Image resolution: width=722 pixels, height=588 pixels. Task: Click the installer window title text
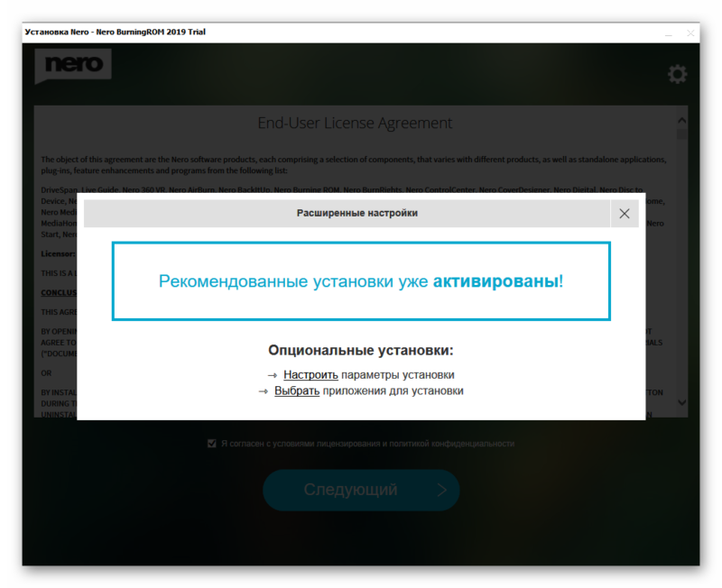point(116,32)
